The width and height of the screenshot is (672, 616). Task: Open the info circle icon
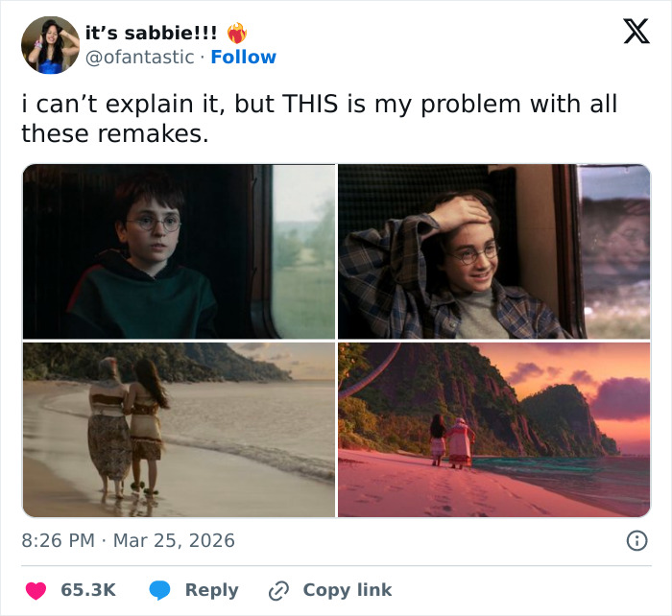(636, 540)
